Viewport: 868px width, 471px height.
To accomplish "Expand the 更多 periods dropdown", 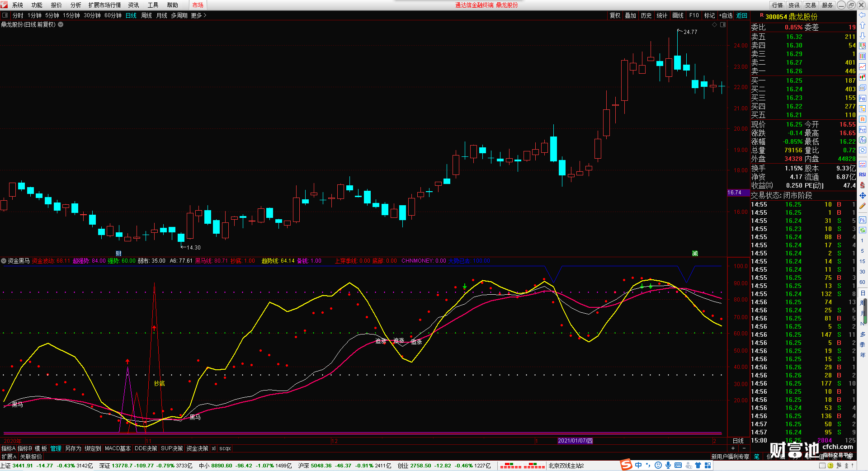I will (x=198, y=15).
